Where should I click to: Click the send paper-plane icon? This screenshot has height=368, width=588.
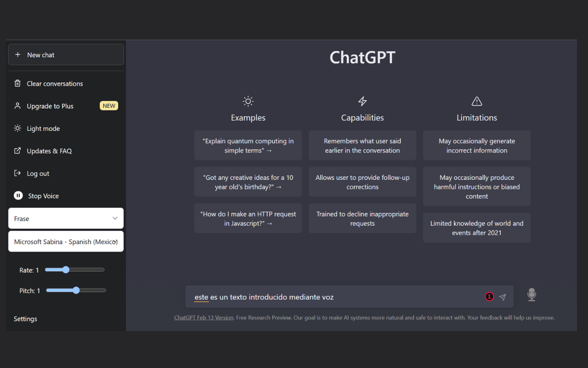(x=503, y=297)
